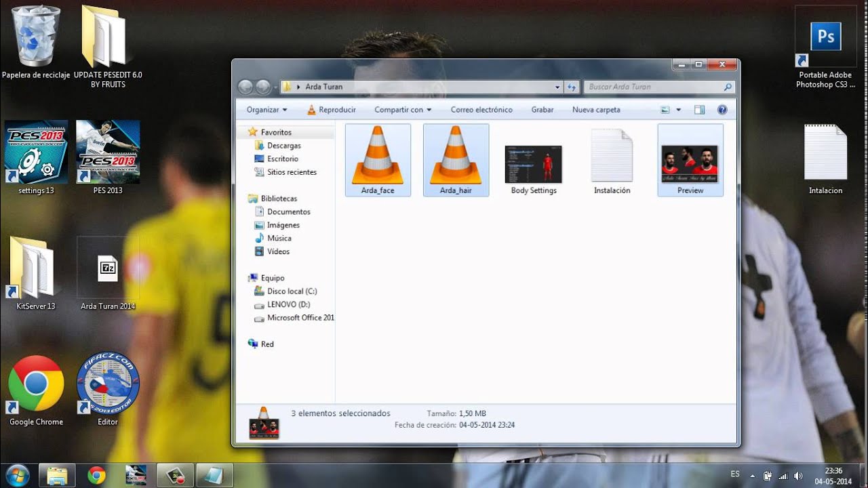Image resolution: width=868 pixels, height=488 pixels.
Task: Select Favoritos in the navigation pane
Action: [x=276, y=132]
